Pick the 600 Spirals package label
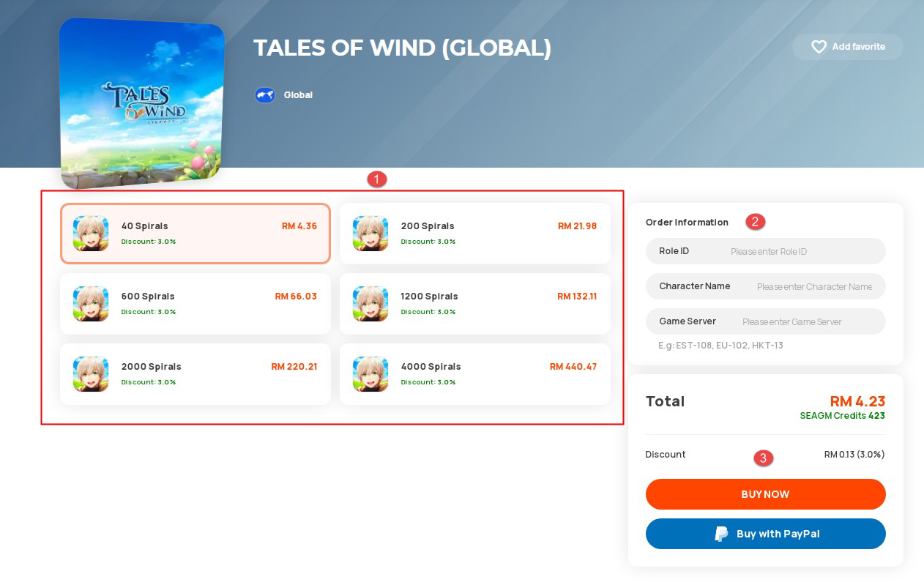 148,297
